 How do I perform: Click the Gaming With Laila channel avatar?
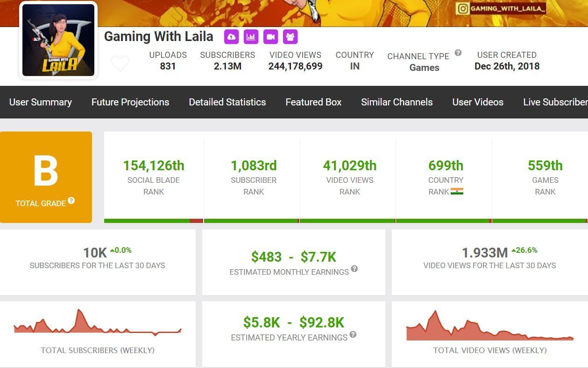click(58, 40)
